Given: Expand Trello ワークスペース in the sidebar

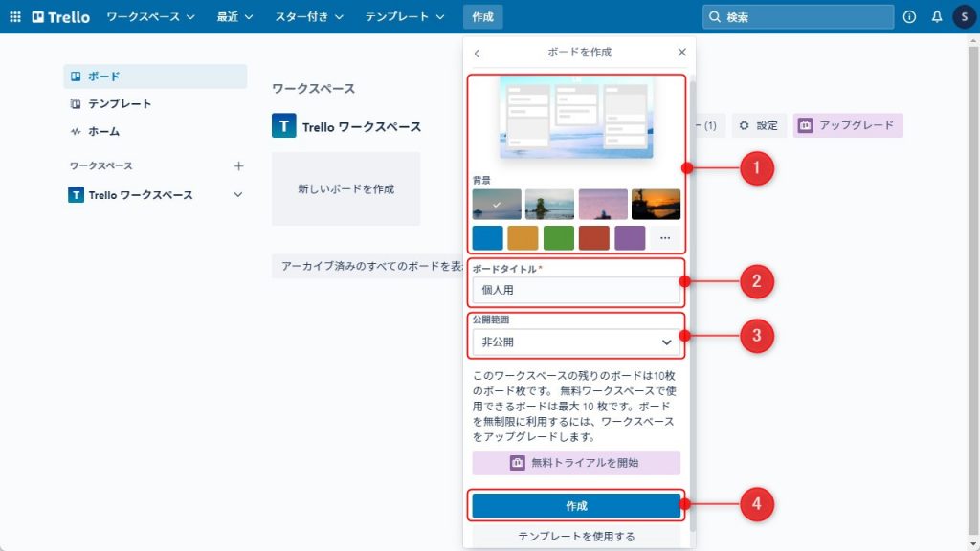Looking at the screenshot, I should [x=238, y=195].
